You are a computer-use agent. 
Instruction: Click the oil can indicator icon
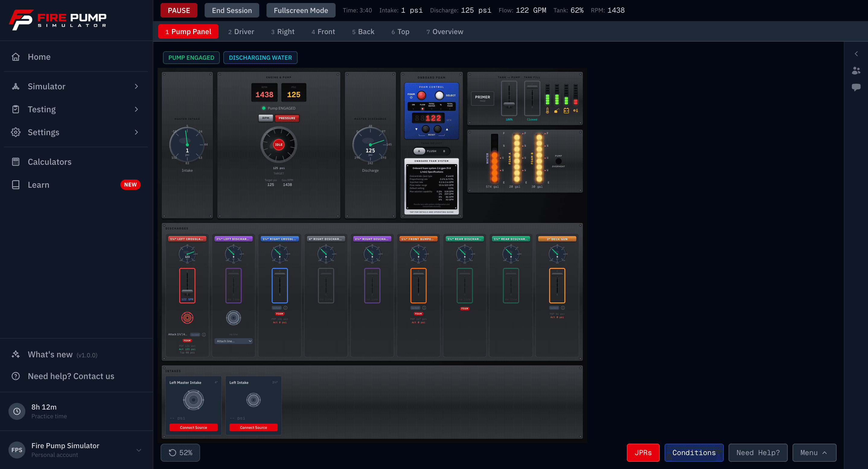click(557, 110)
